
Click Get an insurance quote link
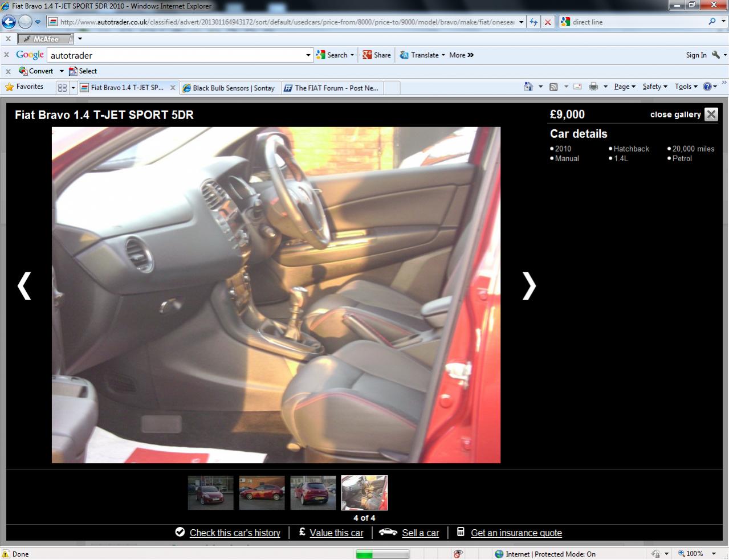[516, 533]
